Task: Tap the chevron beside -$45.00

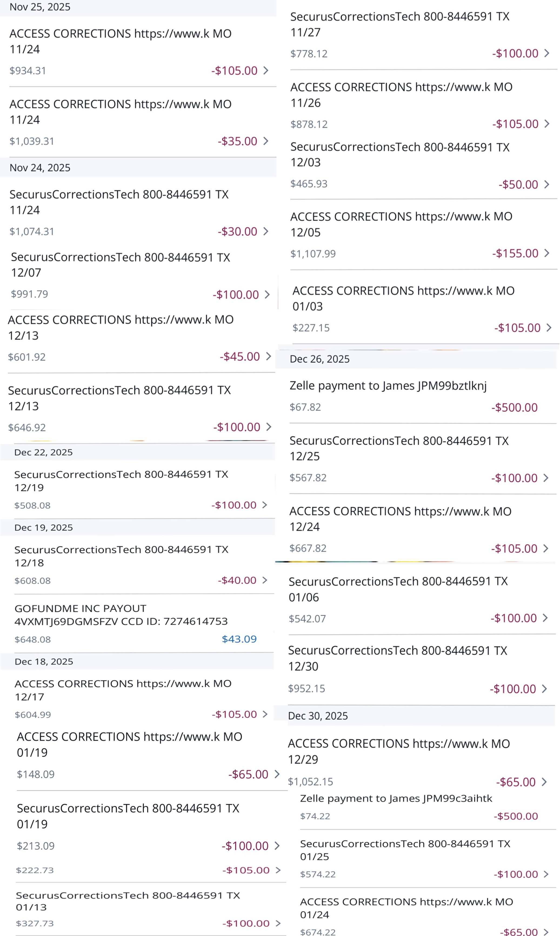Action: click(268, 356)
